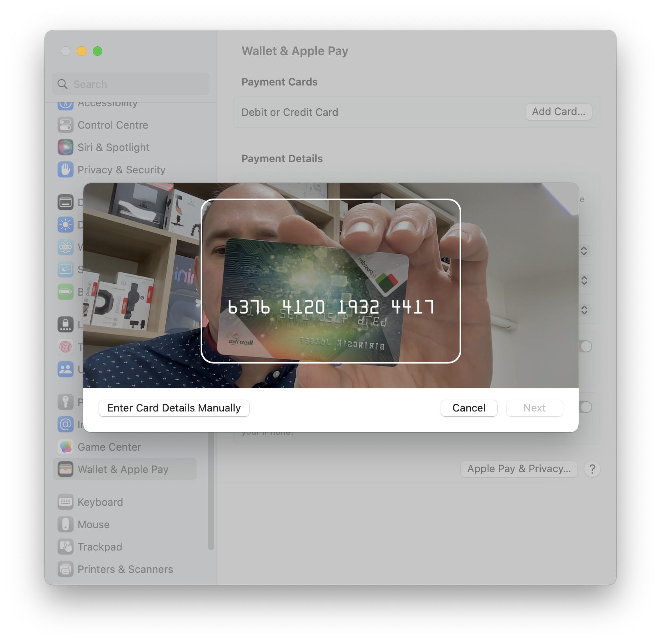Click the magnifying glass search icon
661x644 pixels.
tap(62, 84)
